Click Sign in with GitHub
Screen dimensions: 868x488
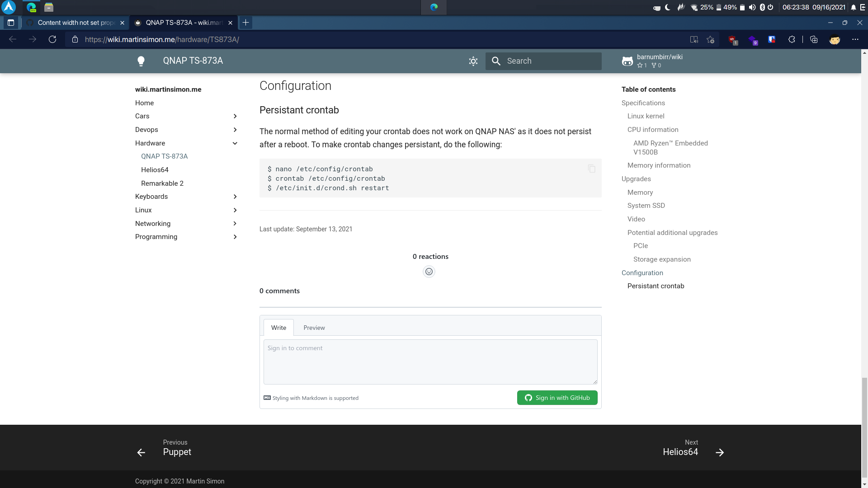(557, 398)
